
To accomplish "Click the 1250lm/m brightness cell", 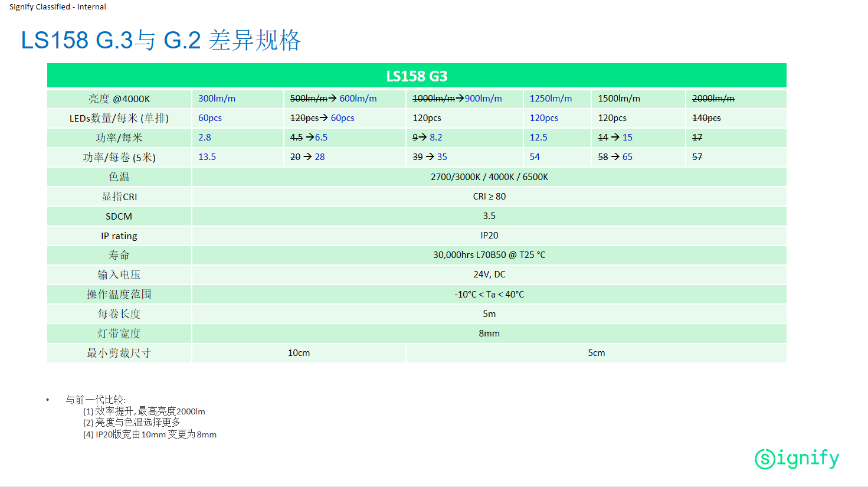I will pos(551,99).
